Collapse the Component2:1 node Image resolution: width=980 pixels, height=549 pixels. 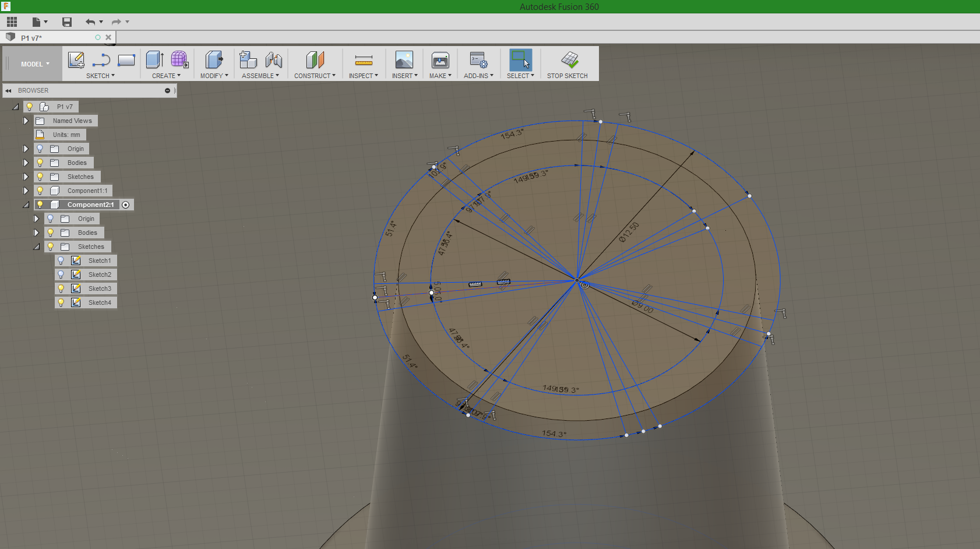point(26,205)
